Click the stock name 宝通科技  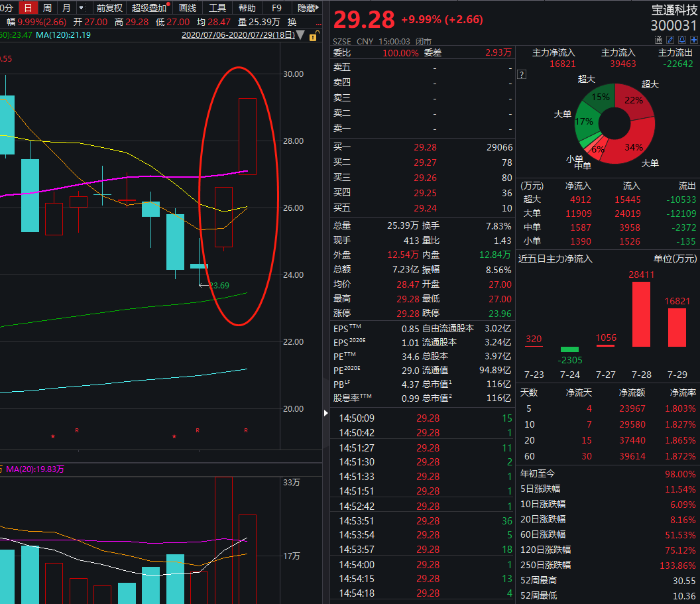[x=674, y=10]
